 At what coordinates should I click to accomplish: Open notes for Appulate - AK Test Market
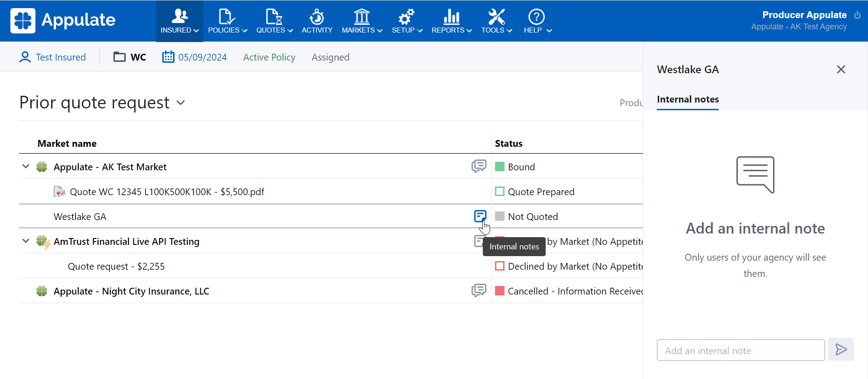click(479, 166)
